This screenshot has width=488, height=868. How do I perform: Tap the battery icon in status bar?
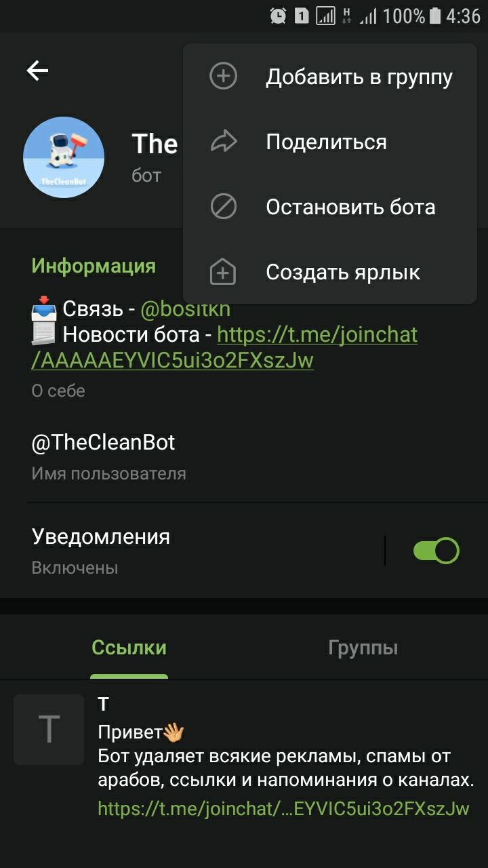(435, 16)
